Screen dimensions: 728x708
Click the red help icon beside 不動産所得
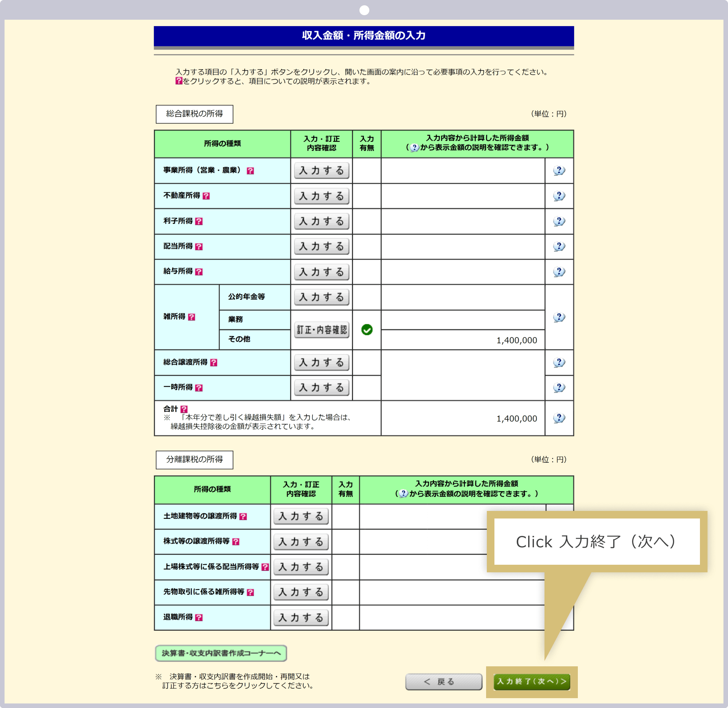pos(206,196)
